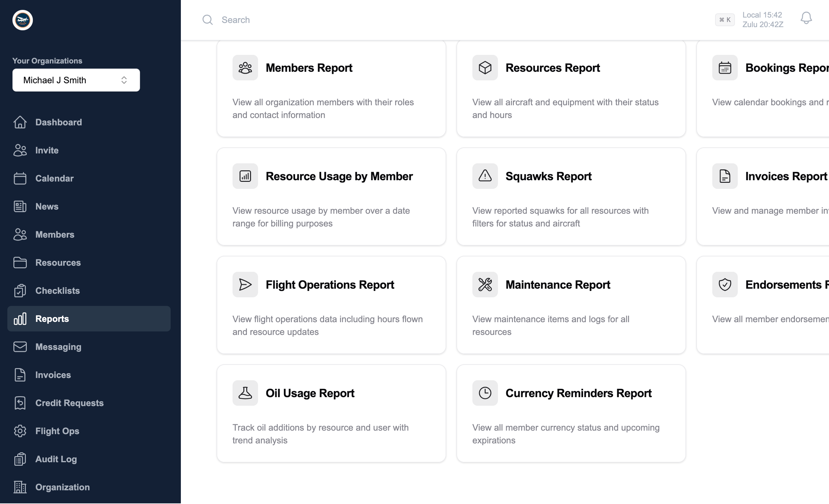The image size is (829, 504).
Task: Switch to the Reports section
Action: 52,319
